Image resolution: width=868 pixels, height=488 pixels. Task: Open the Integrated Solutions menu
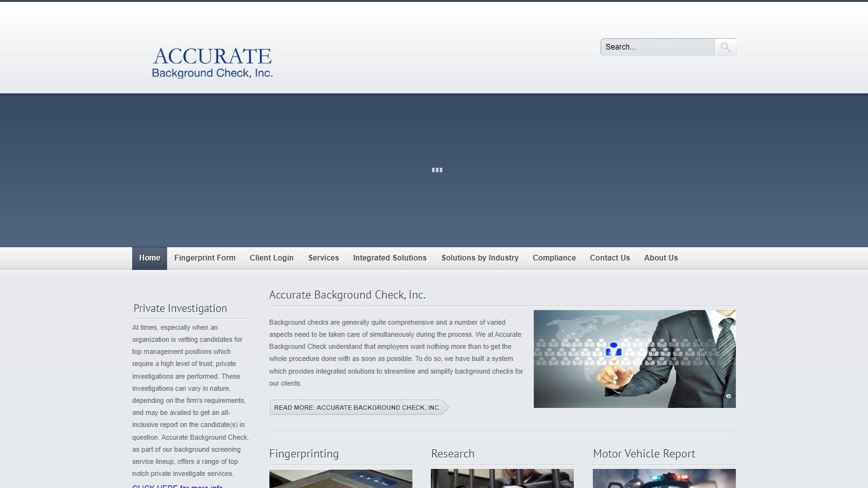[390, 258]
